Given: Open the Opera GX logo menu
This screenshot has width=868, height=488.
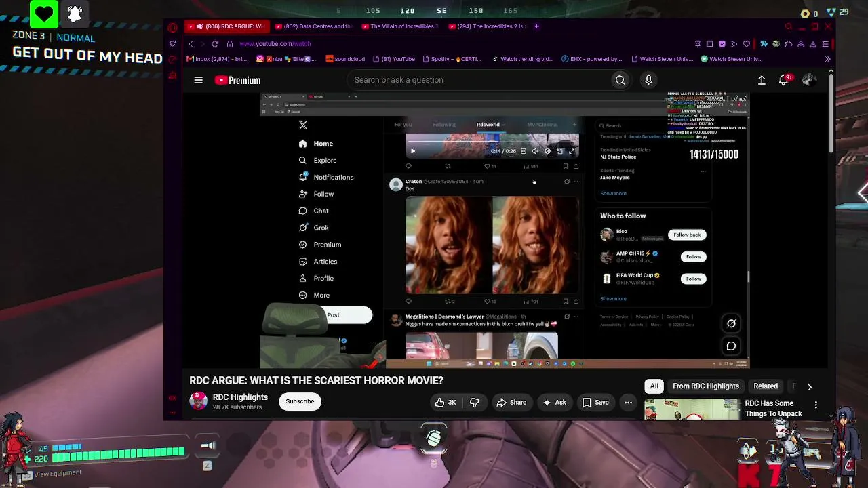Looking at the screenshot, I should [x=172, y=27].
